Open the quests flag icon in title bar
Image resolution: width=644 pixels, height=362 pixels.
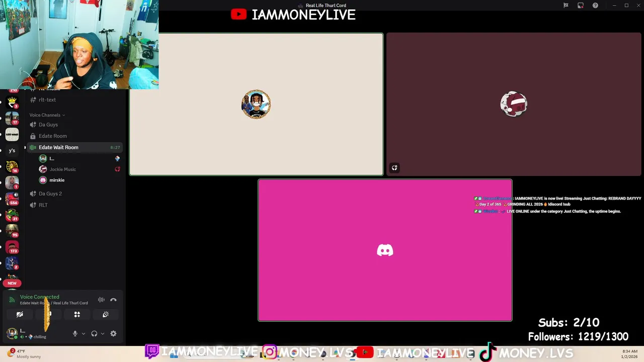(x=566, y=6)
